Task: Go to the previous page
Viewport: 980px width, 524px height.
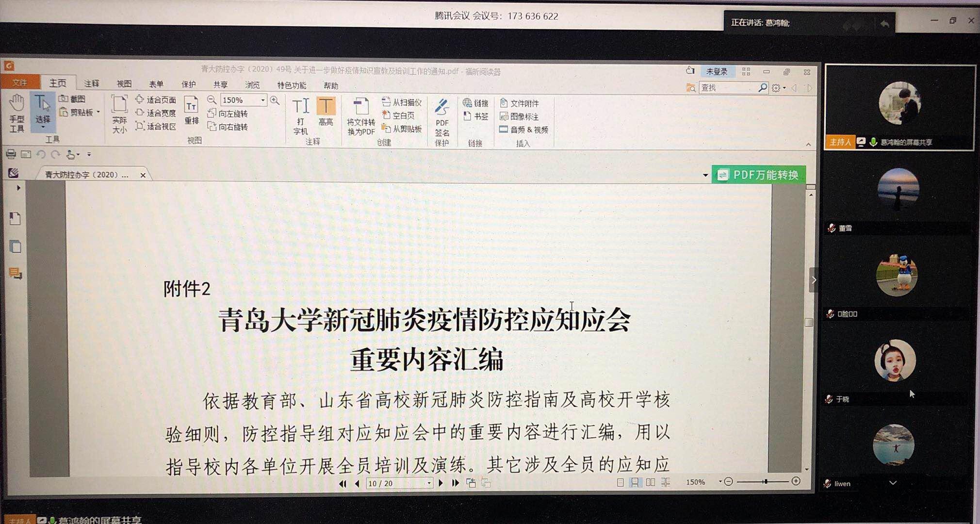Action: point(358,483)
